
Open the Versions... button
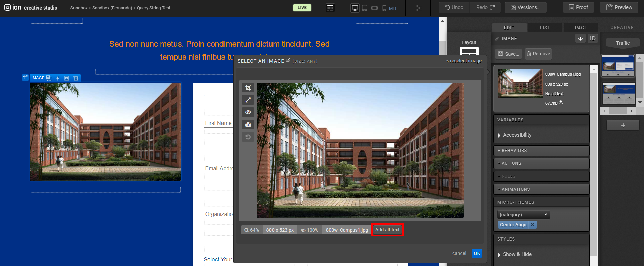pyautogui.click(x=526, y=7)
